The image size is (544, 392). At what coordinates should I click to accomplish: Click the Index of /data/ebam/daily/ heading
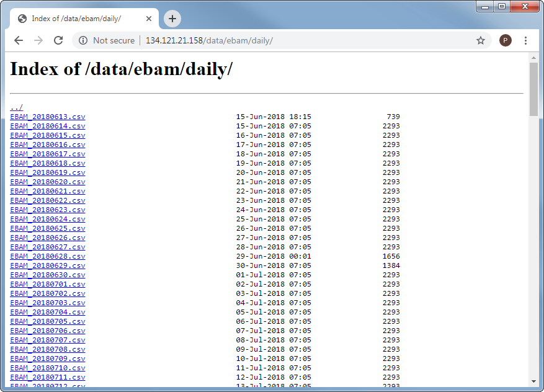pyautogui.click(x=122, y=69)
